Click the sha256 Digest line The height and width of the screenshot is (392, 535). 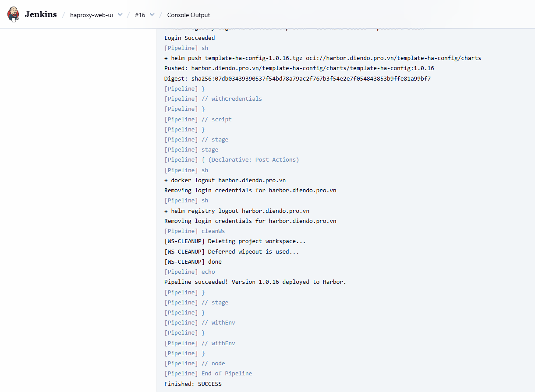[297, 78]
